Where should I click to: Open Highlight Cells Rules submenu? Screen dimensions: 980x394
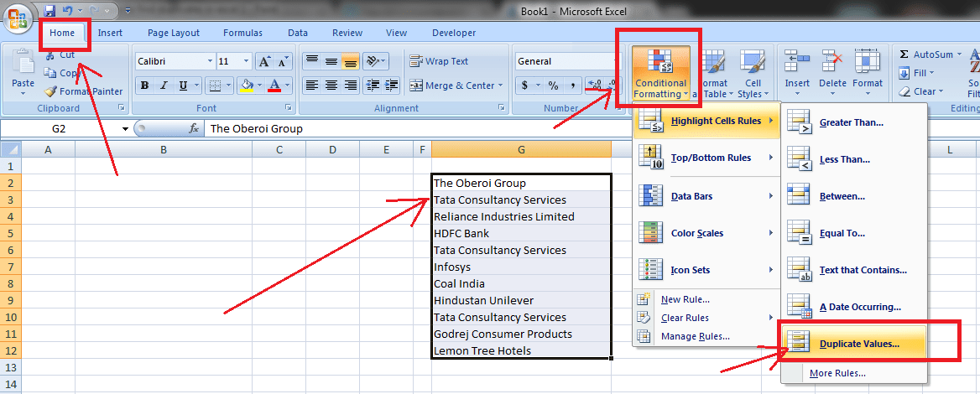pos(706,122)
